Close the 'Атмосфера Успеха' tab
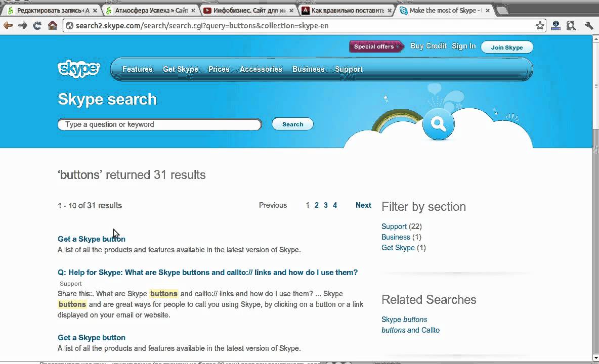Screen dimensions: 599x364 point(193,11)
